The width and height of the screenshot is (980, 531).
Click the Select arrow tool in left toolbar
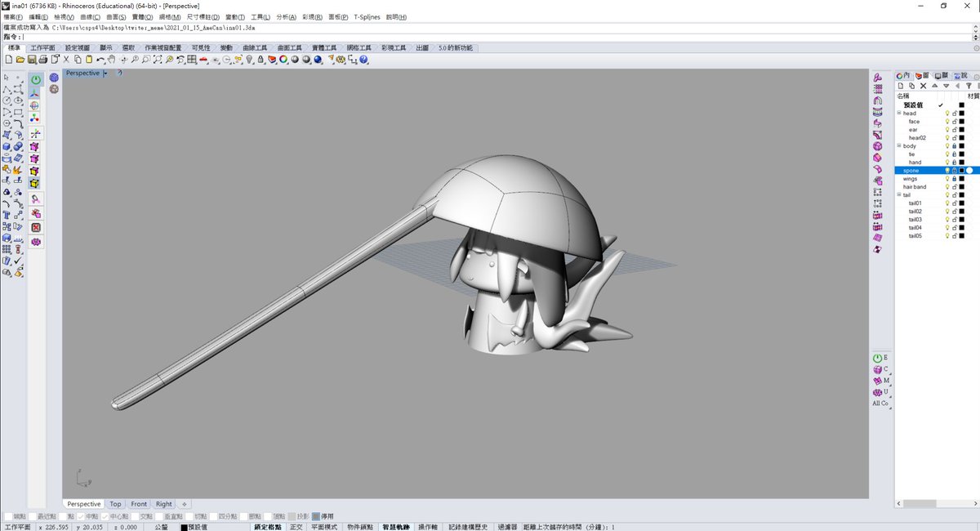[7, 78]
